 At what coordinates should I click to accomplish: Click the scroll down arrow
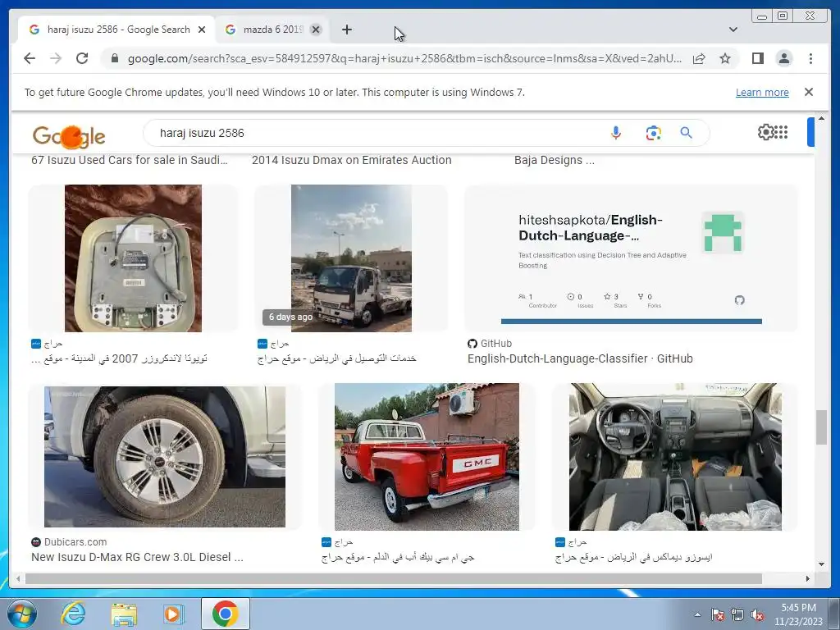click(x=821, y=564)
